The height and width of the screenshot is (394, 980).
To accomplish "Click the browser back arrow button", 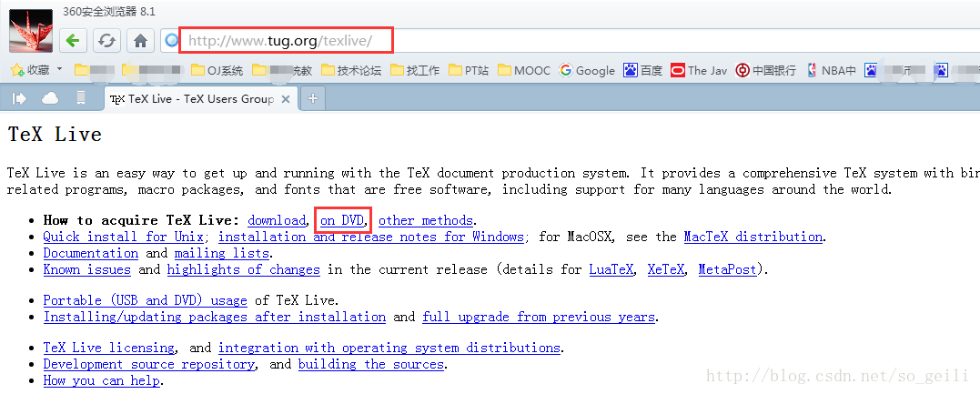I will (73, 41).
